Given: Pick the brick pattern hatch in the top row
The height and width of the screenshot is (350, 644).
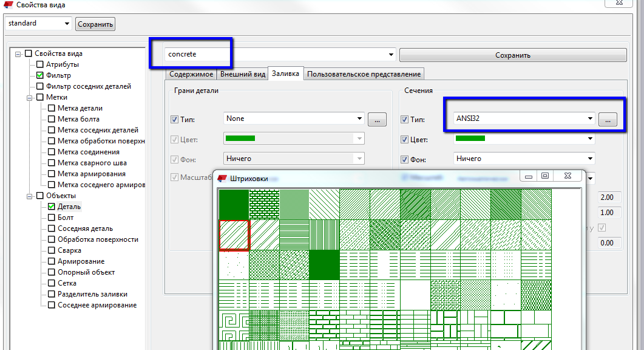Looking at the screenshot, I should (x=264, y=204).
